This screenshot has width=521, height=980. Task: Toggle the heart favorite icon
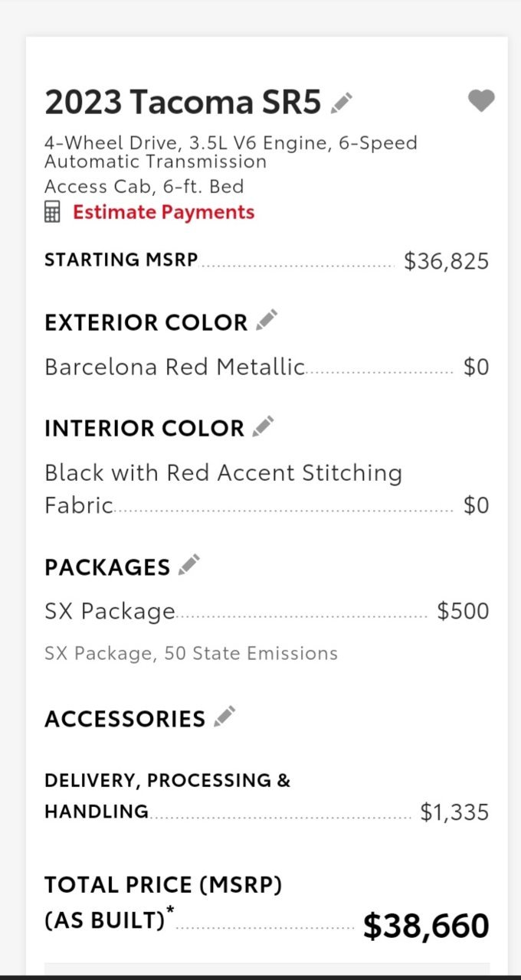pos(481,100)
